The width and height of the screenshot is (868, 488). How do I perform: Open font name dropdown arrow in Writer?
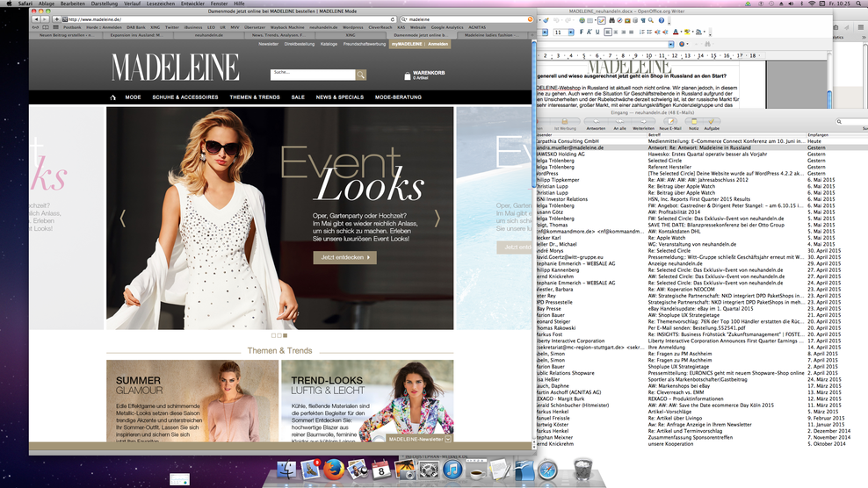tap(545, 32)
